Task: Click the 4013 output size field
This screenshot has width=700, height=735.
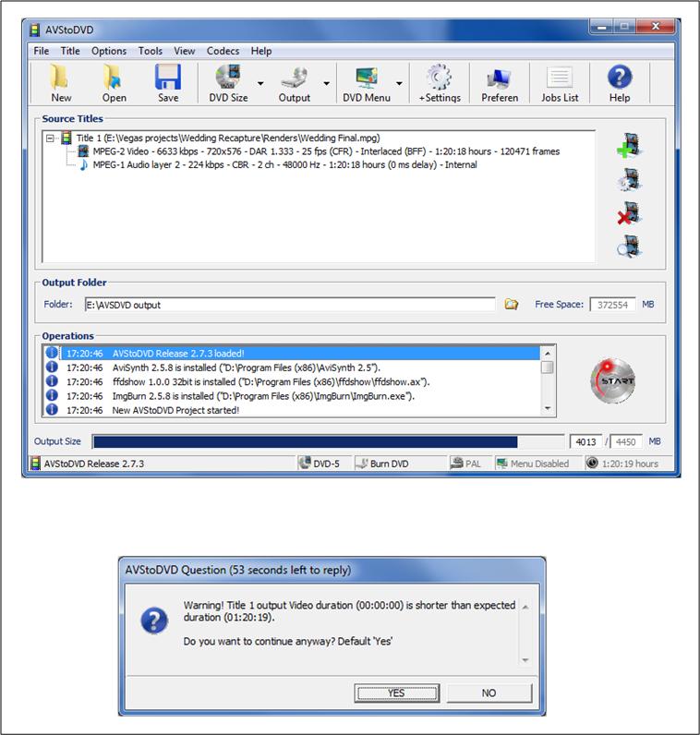Action: [x=585, y=441]
